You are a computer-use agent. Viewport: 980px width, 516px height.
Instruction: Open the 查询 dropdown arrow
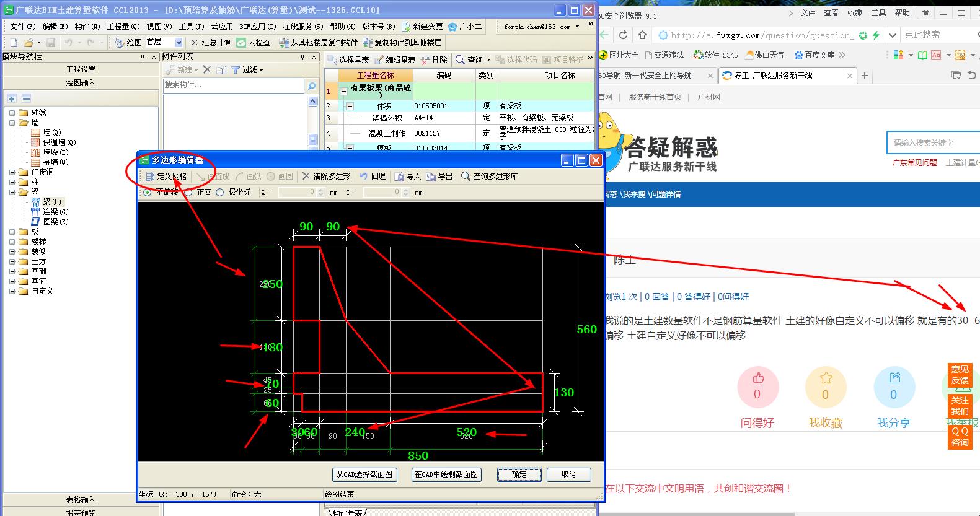coord(488,60)
